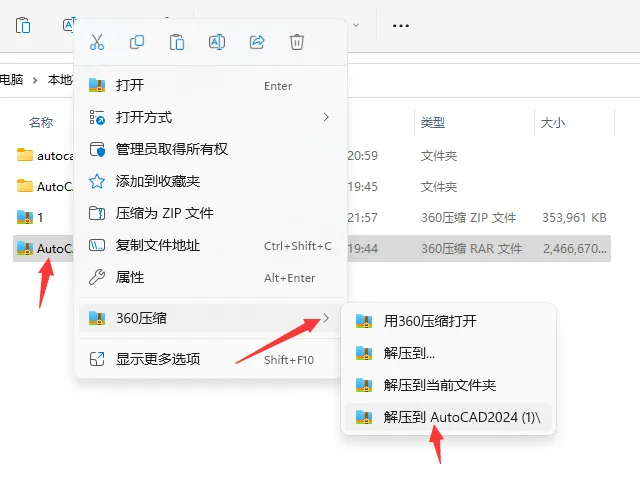Click the zip folder icon beside 压缩为 ZIP 文件
Viewport: 640px width, 478px height.
pos(97,213)
